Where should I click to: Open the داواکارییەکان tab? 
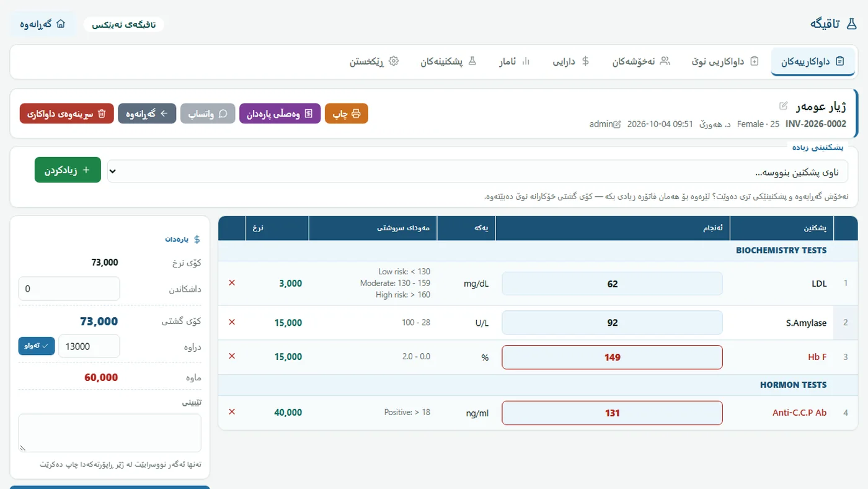[813, 61]
